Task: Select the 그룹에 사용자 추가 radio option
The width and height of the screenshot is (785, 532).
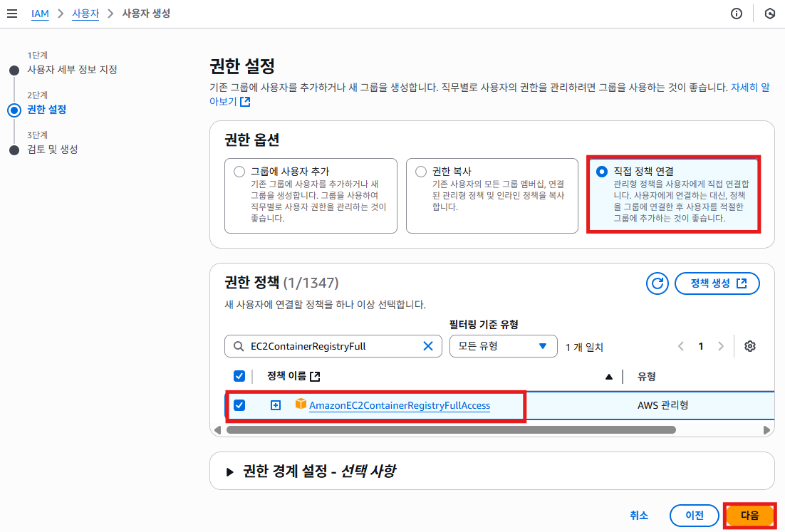Action: click(x=239, y=172)
